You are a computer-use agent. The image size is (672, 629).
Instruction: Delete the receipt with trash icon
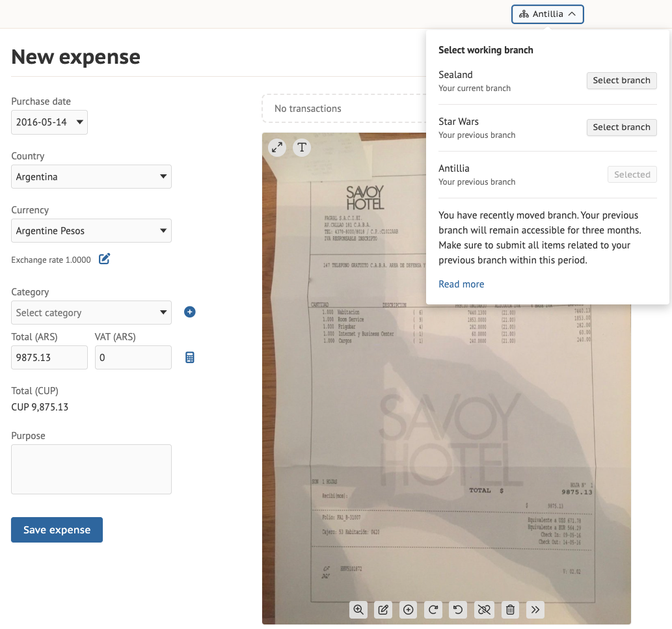tap(510, 609)
